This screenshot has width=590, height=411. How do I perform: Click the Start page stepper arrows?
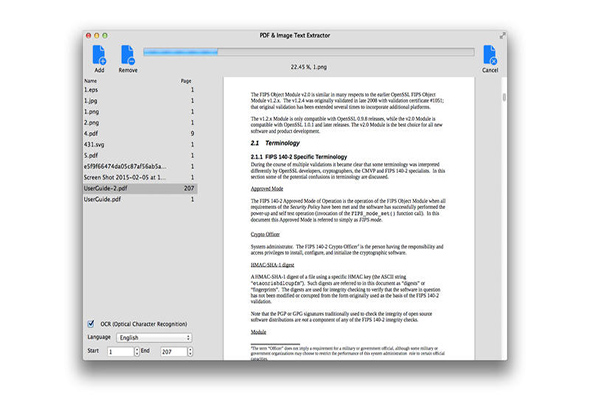tap(137, 352)
